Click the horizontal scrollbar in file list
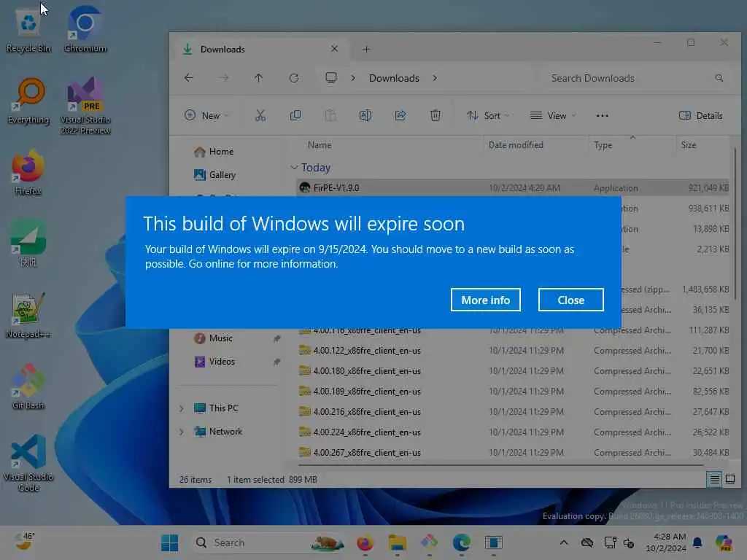 (x=500, y=464)
